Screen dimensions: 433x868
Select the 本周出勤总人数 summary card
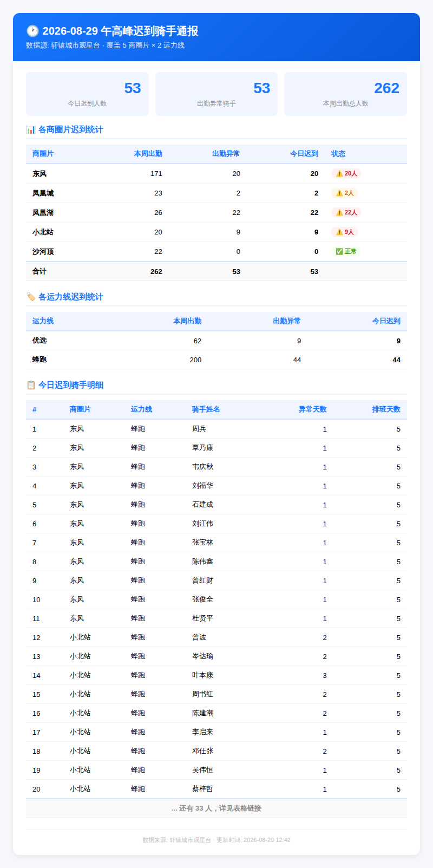(x=345, y=94)
